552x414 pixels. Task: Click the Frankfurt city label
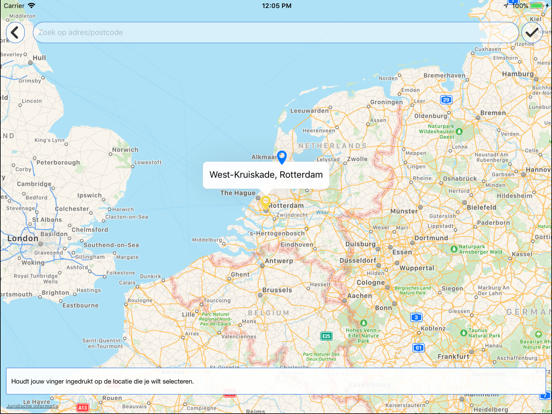(x=453, y=356)
